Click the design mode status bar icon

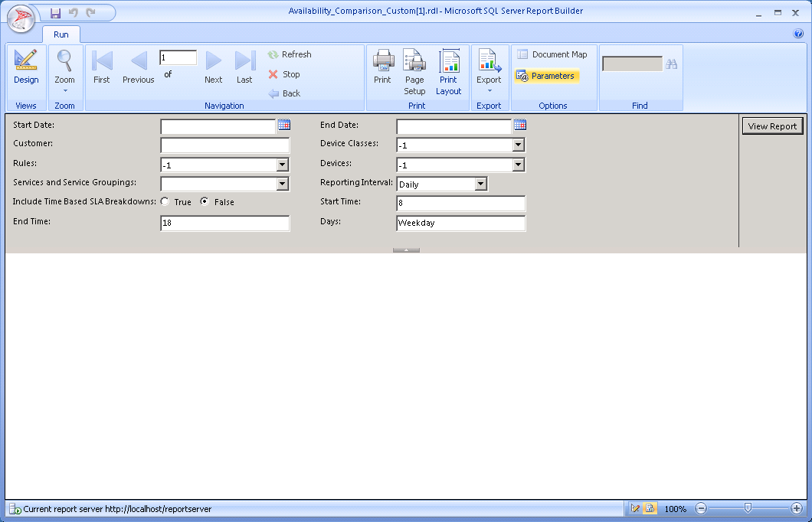pos(635,508)
